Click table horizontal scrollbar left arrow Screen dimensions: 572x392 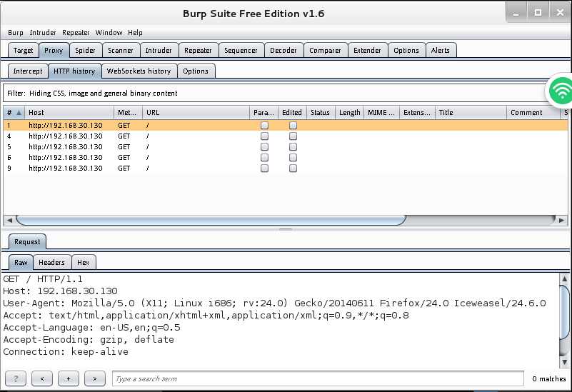(x=9, y=220)
